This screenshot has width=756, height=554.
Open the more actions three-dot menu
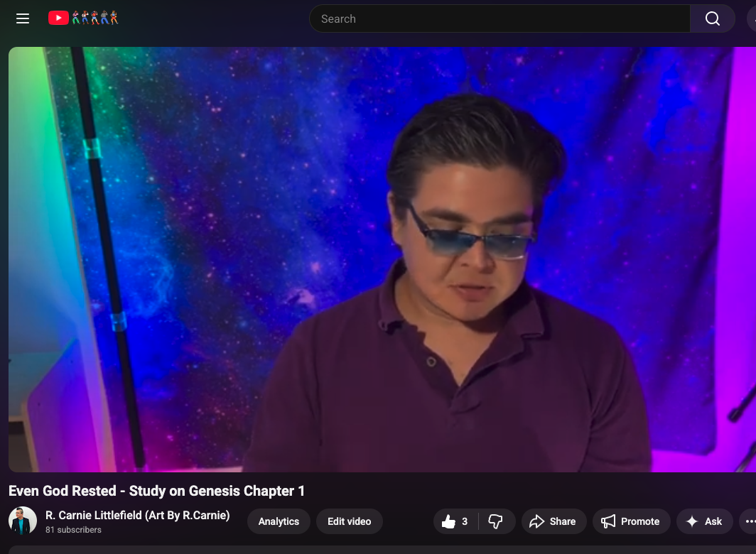tap(750, 521)
